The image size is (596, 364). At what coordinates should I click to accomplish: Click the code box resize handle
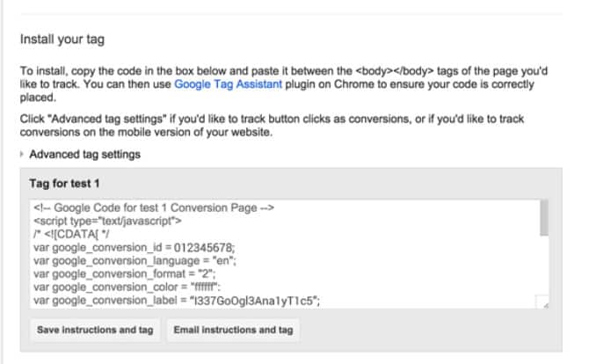[x=544, y=303]
